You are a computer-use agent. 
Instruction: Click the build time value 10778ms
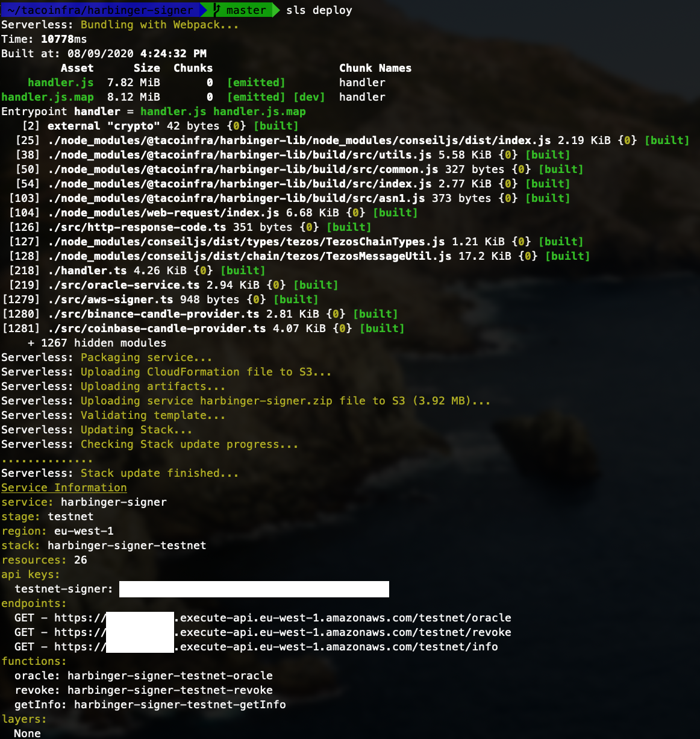(x=64, y=39)
